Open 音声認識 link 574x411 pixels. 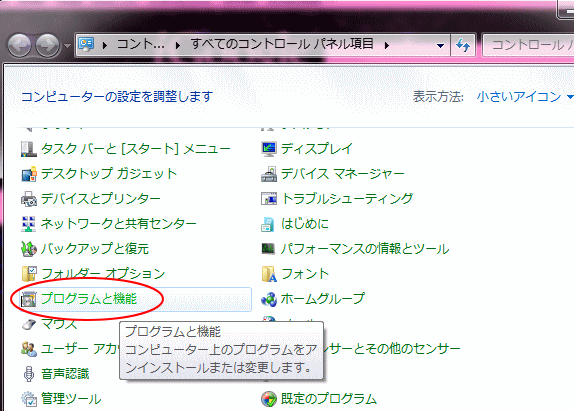click(x=65, y=374)
